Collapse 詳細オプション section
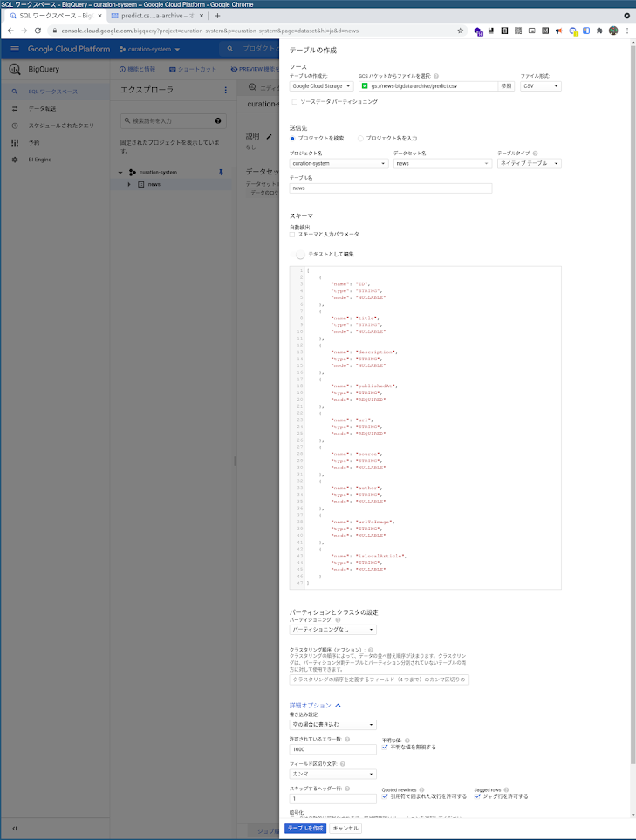Screen dimensions: 636x840 pos(315,706)
